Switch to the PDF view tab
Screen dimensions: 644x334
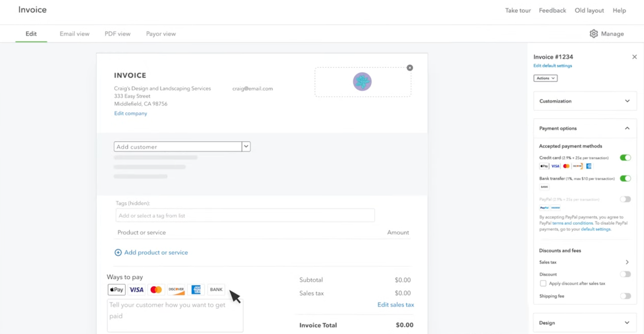[118, 34]
